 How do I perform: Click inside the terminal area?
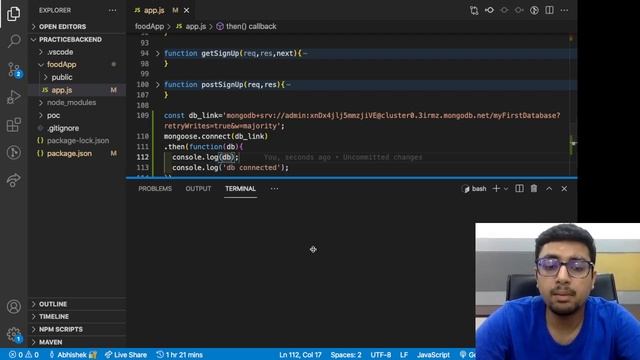(301, 272)
